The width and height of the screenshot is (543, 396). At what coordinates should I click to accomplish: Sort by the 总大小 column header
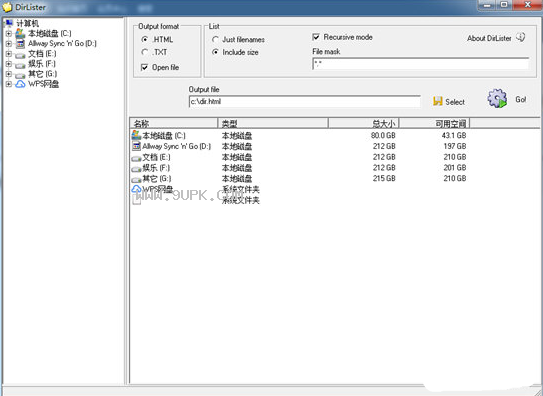pyautogui.click(x=364, y=123)
